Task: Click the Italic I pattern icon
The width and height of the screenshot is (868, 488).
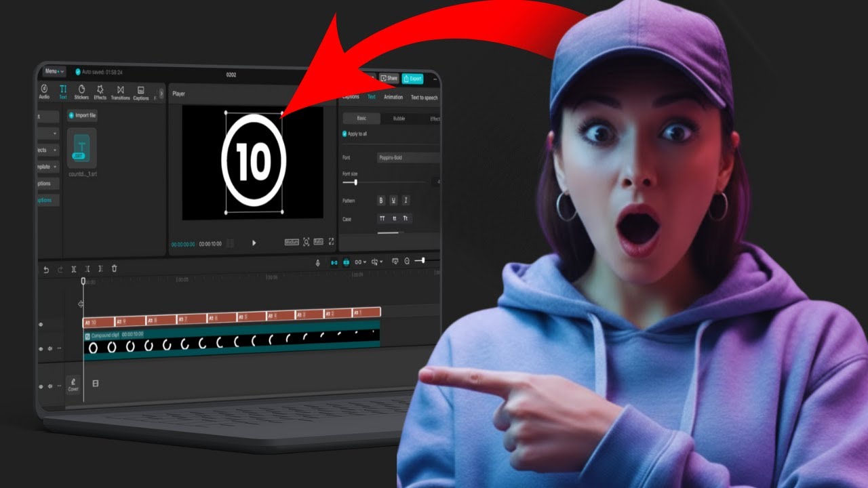Action: (406, 201)
